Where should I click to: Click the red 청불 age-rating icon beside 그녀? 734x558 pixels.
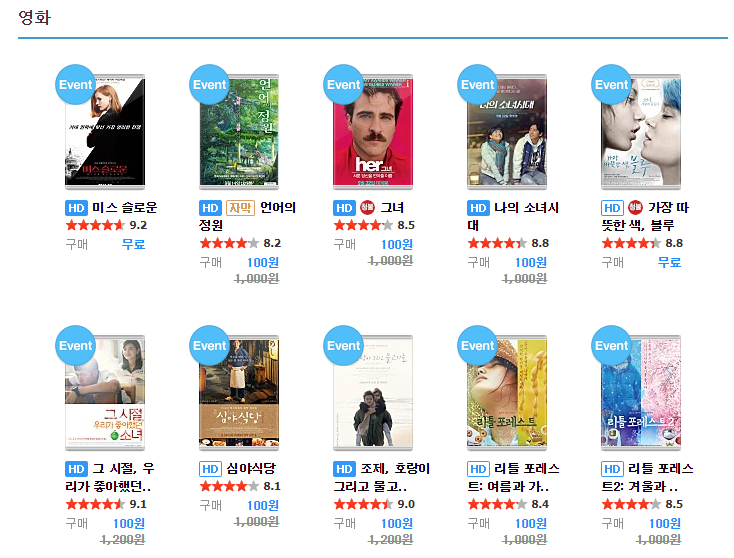[x=367, y=207]
